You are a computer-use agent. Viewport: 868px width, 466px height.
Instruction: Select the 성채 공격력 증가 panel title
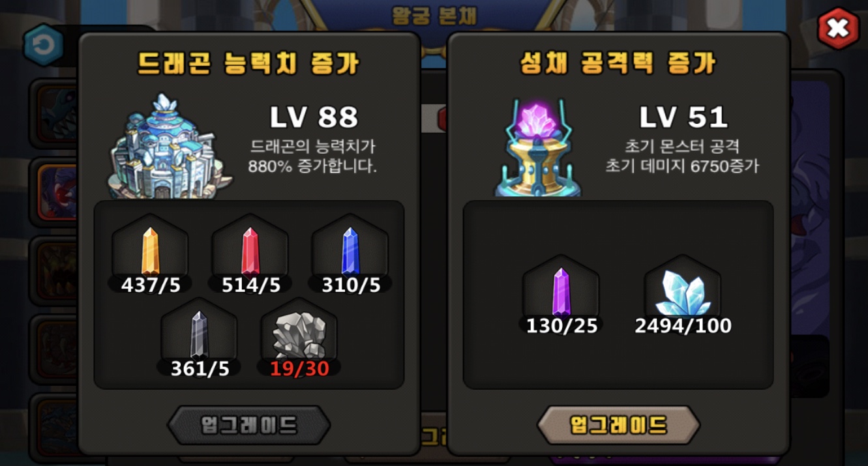[x=618, y=64]
